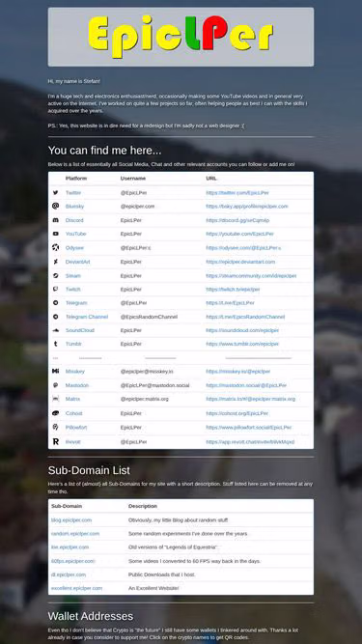
Task: Click the Pillowfort logo icon
Action: click(55, 427)
